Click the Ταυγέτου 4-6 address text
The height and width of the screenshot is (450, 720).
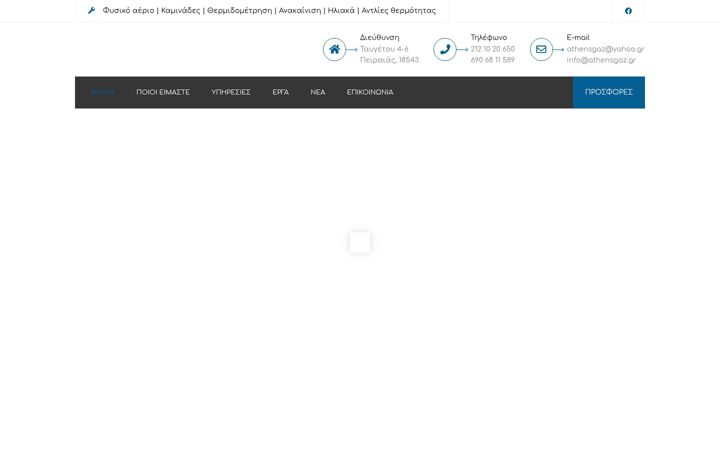click(x=384, y=49)
